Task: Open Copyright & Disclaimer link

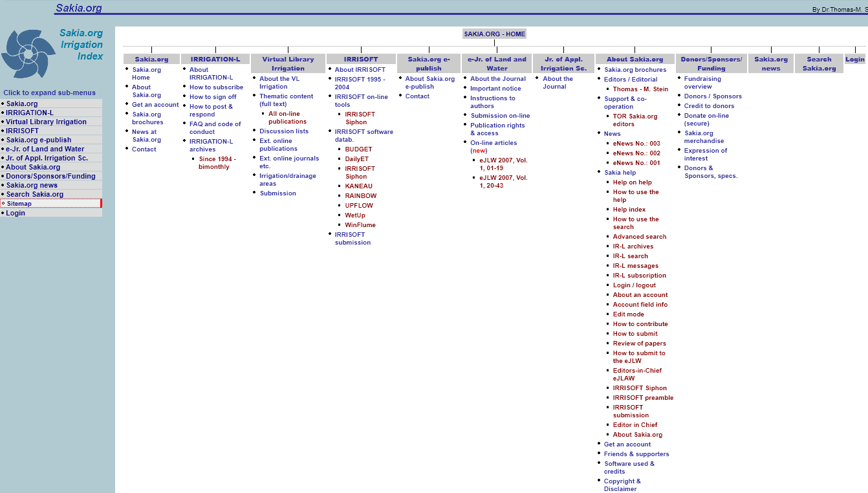Action: tap(622, 485)
